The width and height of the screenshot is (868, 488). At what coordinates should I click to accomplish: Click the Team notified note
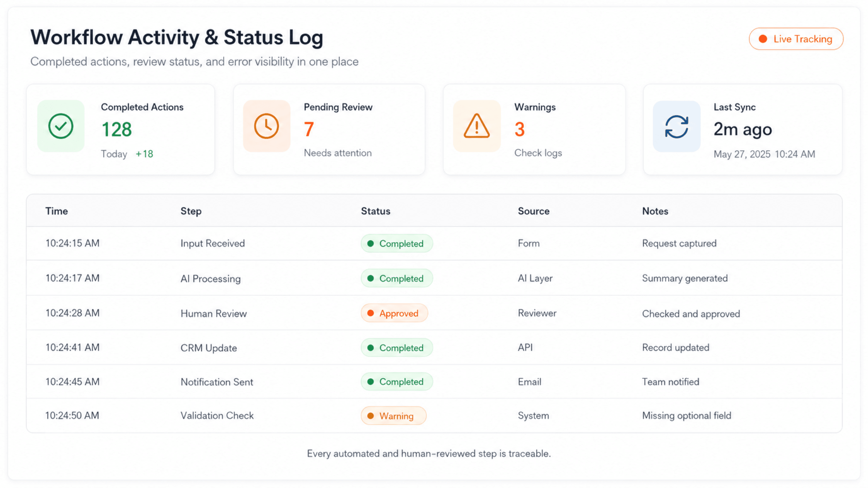670,382
